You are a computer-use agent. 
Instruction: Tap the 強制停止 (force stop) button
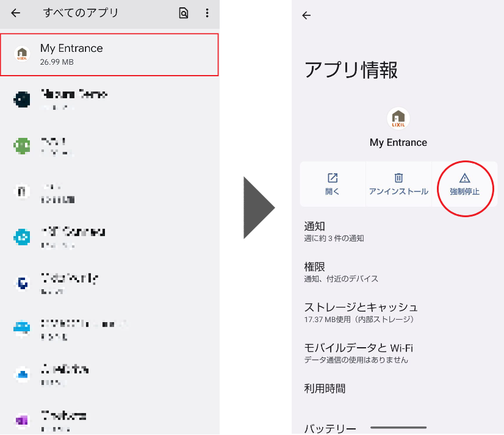(464, 184)
